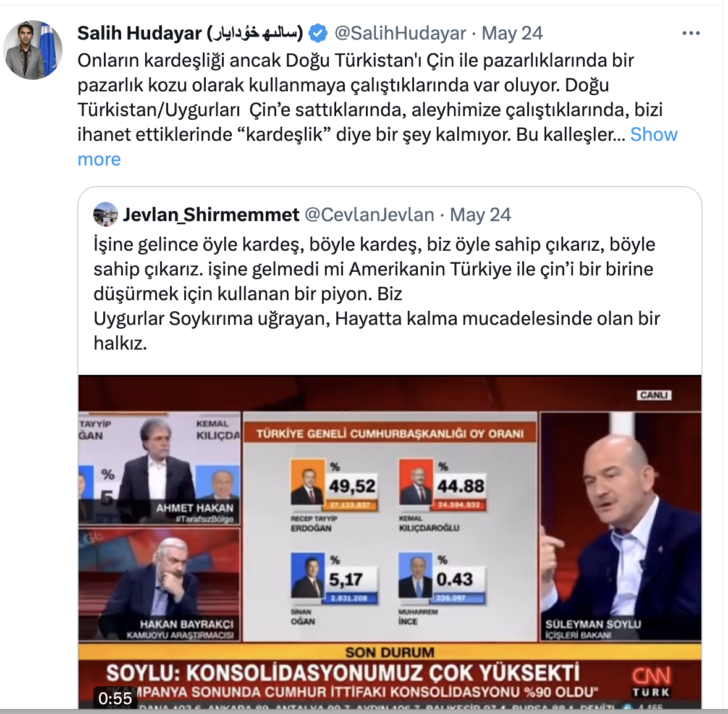Click Salih Hudayar display name

coord(190,33)
